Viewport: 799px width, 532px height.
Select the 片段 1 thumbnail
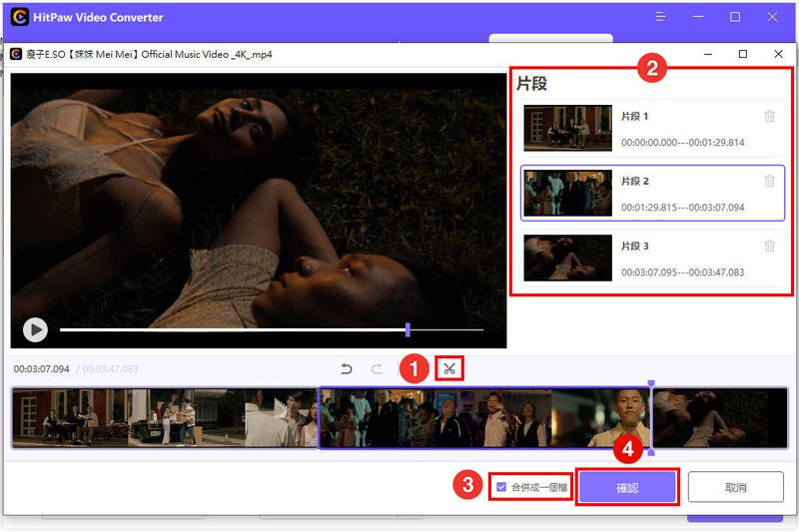pyautogui.click(x=567, y=128)
